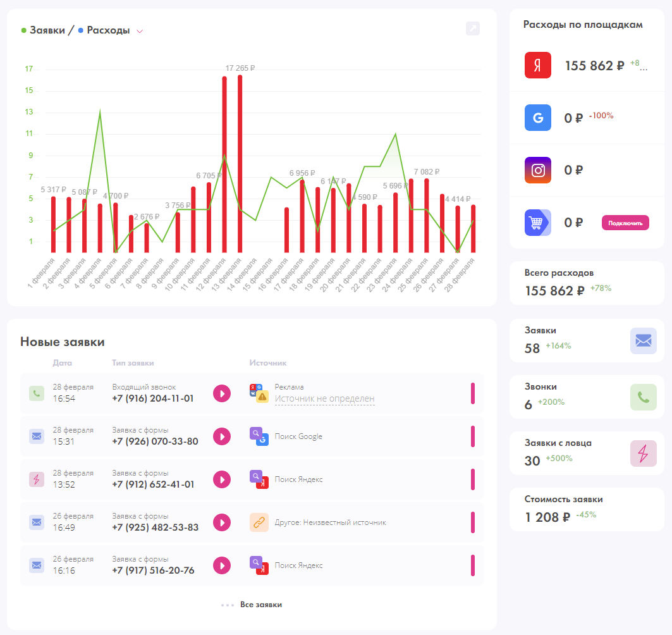Click the 17 265 ₽ bar label

[240, 68]
